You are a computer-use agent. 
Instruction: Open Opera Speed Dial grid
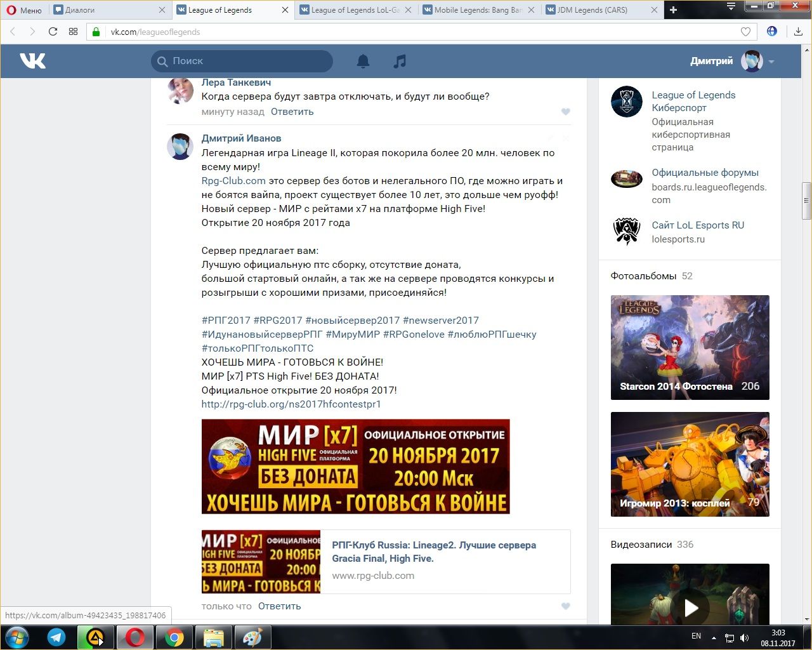tap(74, 32)
